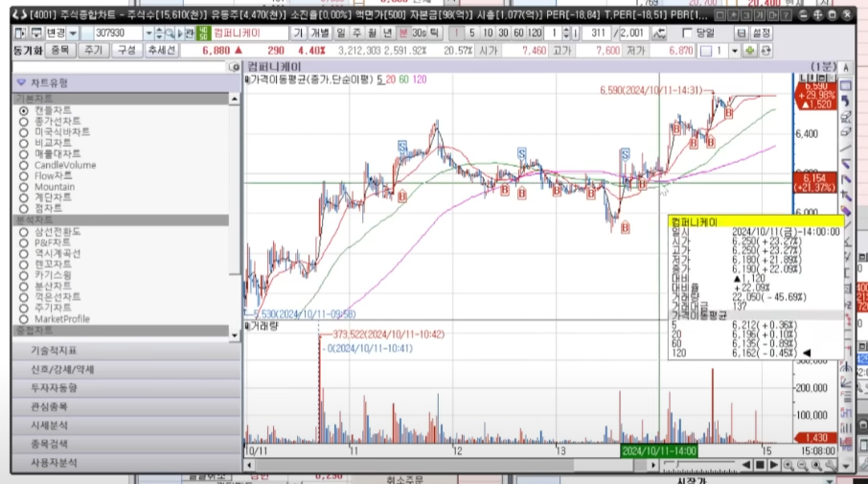Select 미국식바차트 radio option
The width and height of the screenshot is (868, 484).
point(23,132)
